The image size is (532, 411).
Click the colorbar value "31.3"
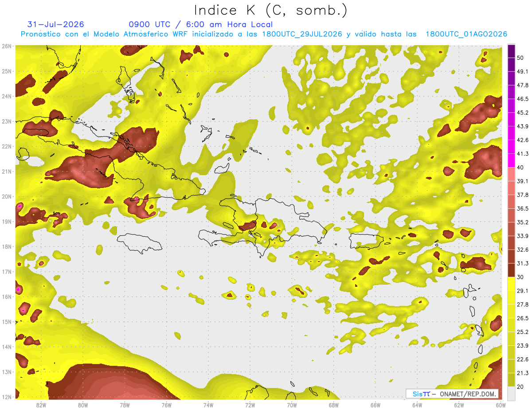point(522,263)
